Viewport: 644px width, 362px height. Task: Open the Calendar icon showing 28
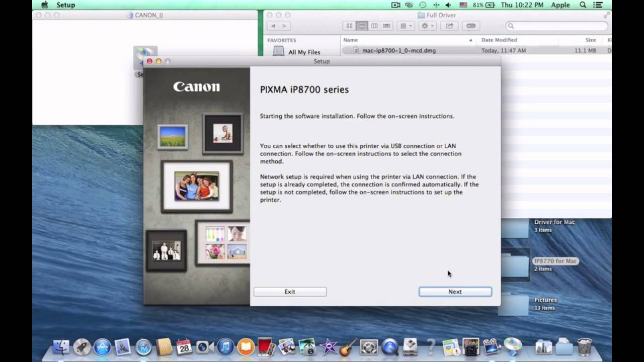[184, 347]
